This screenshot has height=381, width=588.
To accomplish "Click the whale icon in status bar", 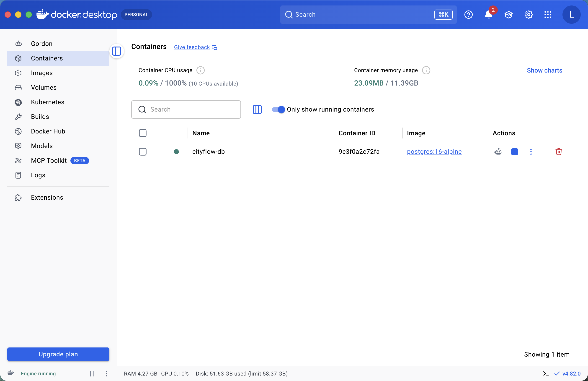I will coord(11,373).
